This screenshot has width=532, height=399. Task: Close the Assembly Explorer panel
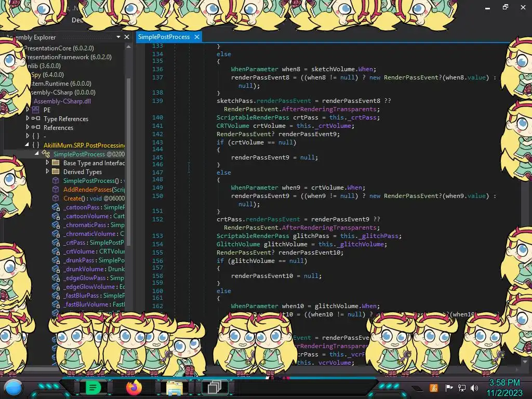pos(127,37)
